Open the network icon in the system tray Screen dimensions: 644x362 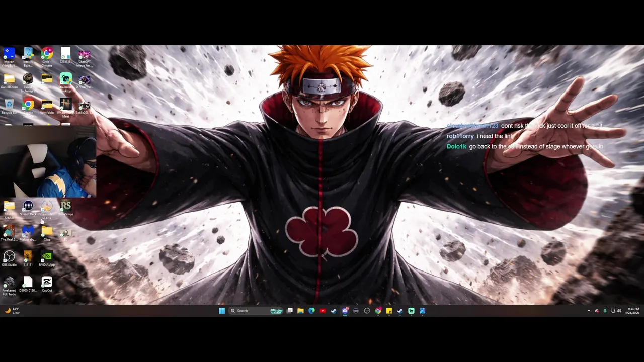[612, 311]
